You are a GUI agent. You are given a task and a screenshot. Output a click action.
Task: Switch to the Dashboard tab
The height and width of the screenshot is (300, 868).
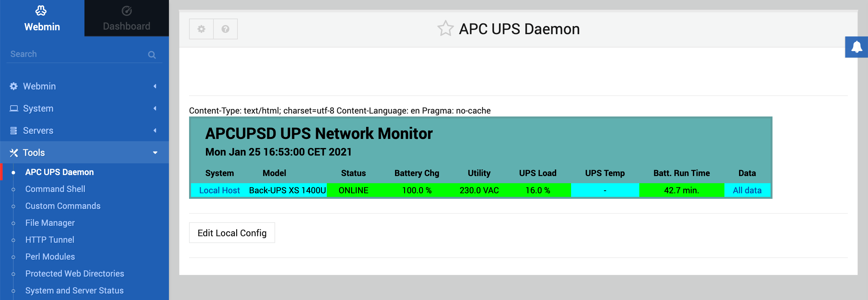126,18
